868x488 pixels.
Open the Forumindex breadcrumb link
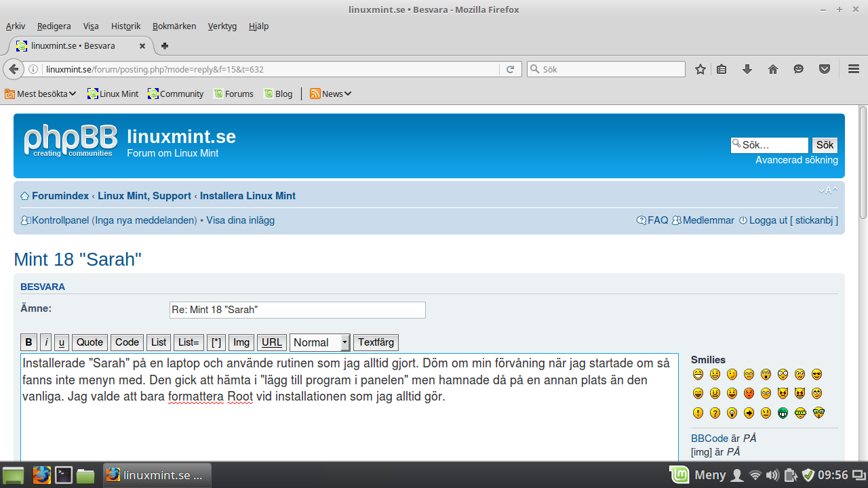60,195
